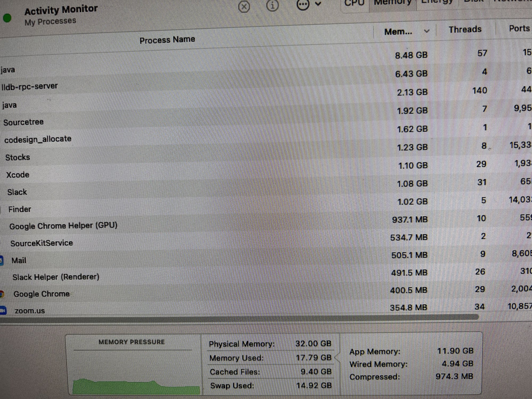Toggle the sort arrow in Mem column
This screenshot has height=399, width=532.
pos(427,31)
